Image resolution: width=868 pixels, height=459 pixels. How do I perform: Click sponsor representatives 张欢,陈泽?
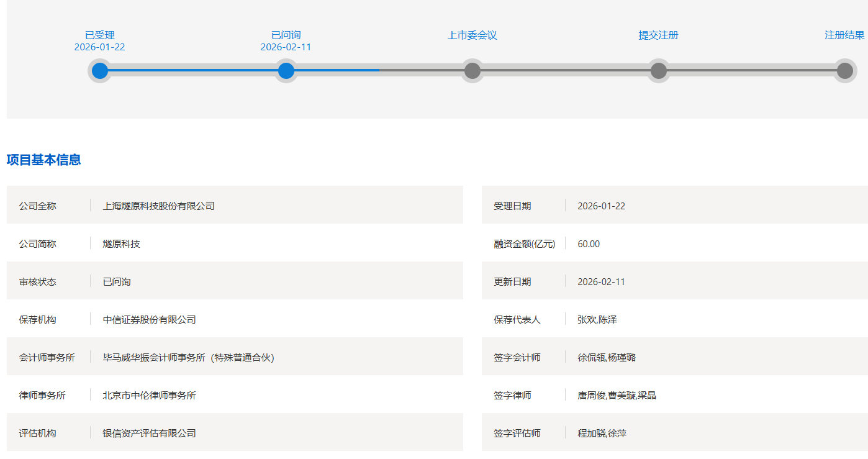point(597,319)
